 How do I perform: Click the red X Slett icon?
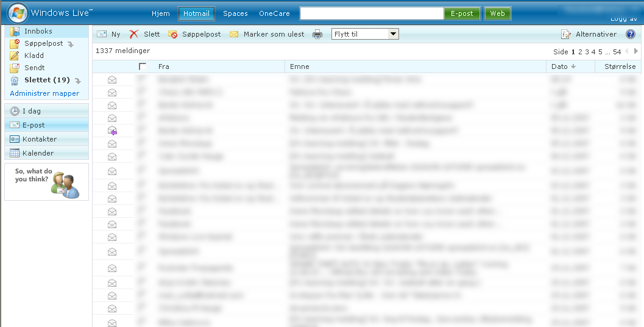134,34
